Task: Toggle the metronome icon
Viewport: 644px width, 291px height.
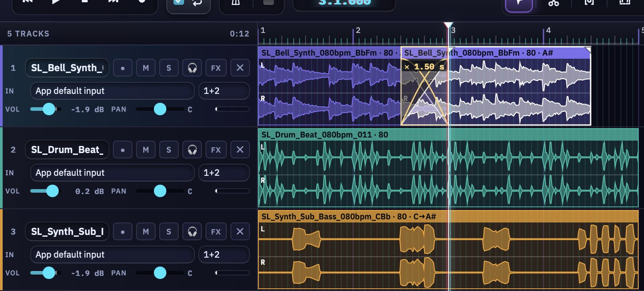Action: point(236,4)
